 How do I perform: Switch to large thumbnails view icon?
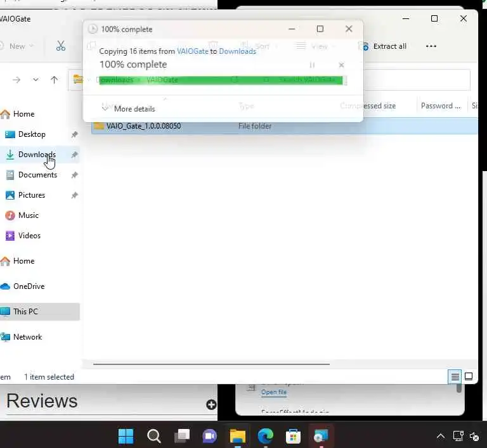click(x=469, y=376)
